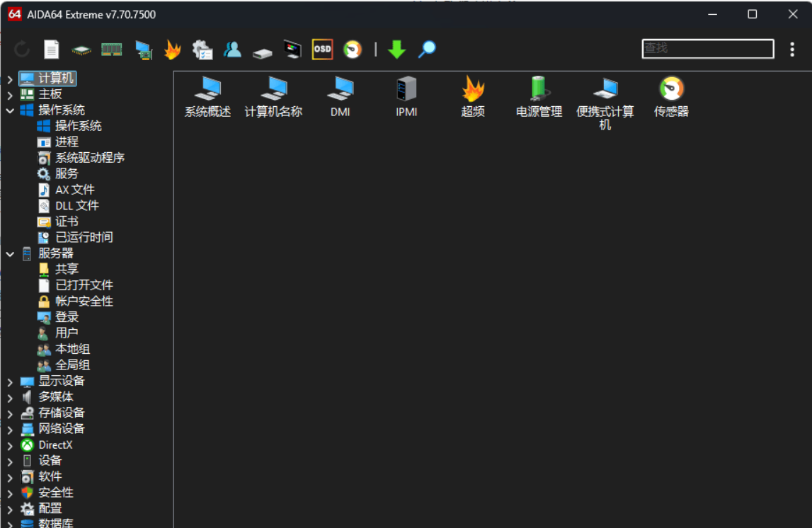Expand the 设备 tree node chevron
Viewport: 812px width, 528px height.
coord(10,461)
